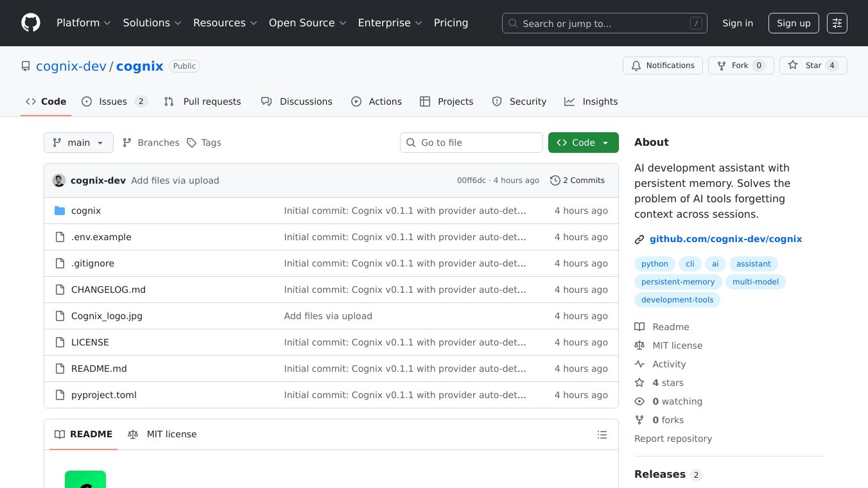The width and height of the screenshot is (868, 488).
Task: Open the green Code dropdown
Action: [583, 143]
